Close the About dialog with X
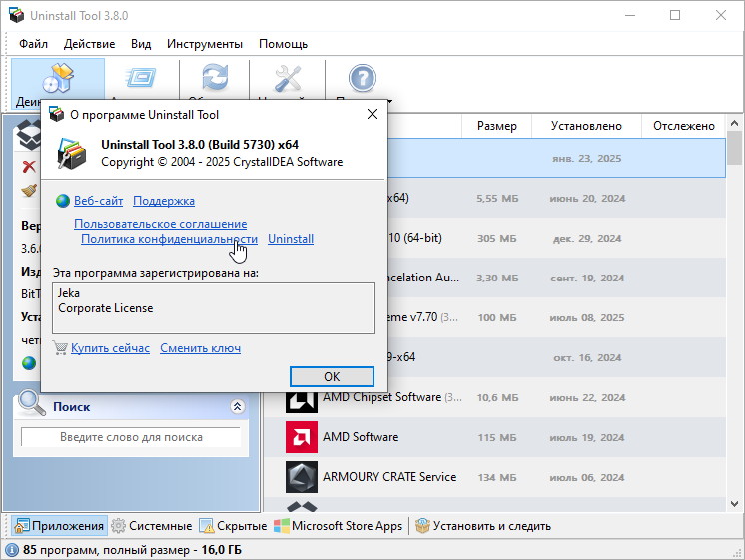Screen dimensions: 745x560 pos(372,114)
